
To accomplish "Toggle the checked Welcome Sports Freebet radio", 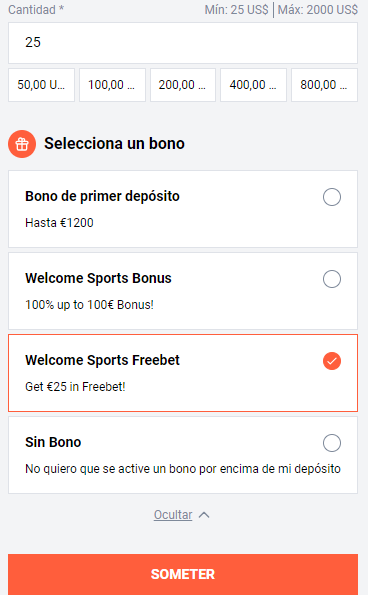I will tap(332, 361).
